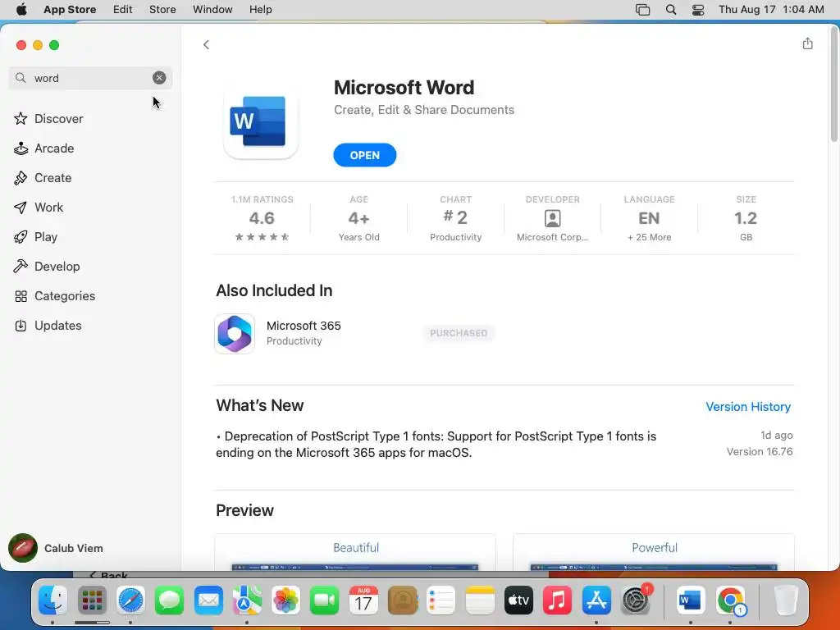Open Apple TV from the Dock
Image resolution: width=840 pixels, height=630 pixels.
coord(518,600)
